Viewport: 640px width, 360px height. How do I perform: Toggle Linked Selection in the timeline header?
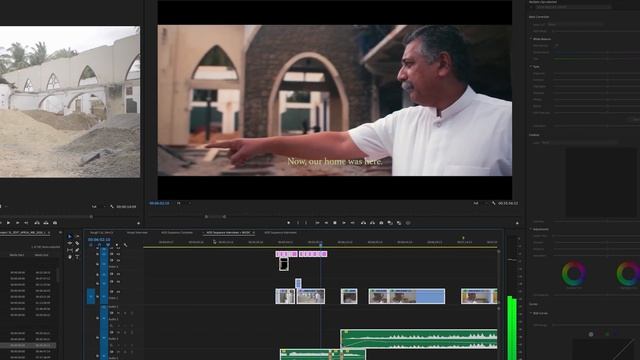[x=108, y=245]
